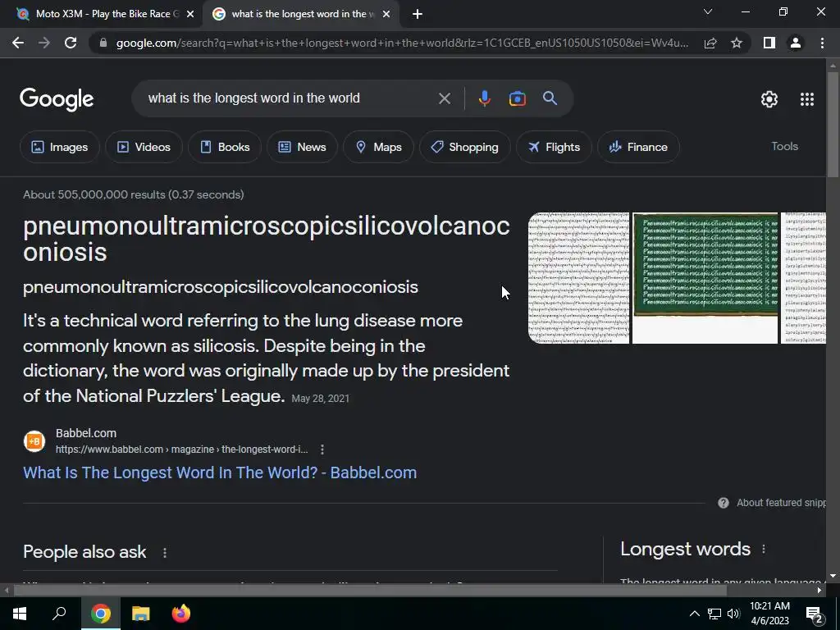Open the Google apps grid

click(807, 99)
